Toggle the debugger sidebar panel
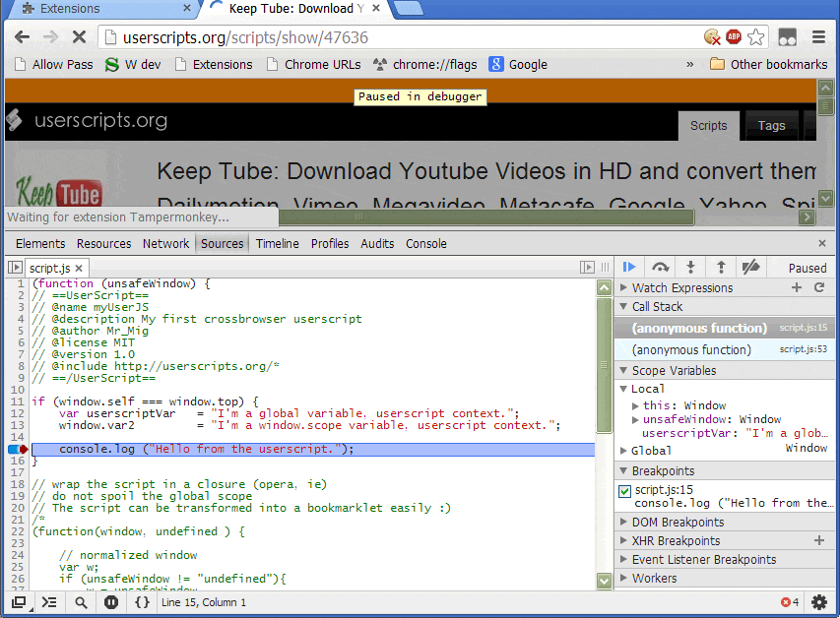 587,268
